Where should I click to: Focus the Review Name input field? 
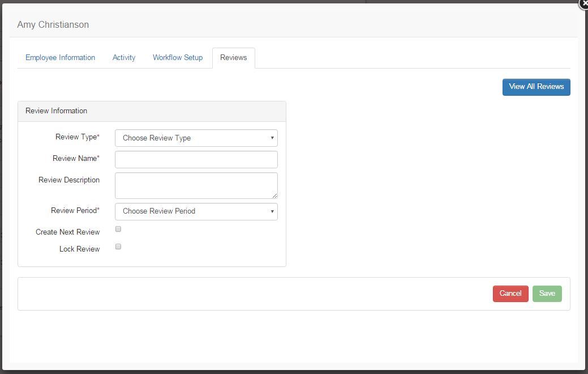tap(196, 159)
